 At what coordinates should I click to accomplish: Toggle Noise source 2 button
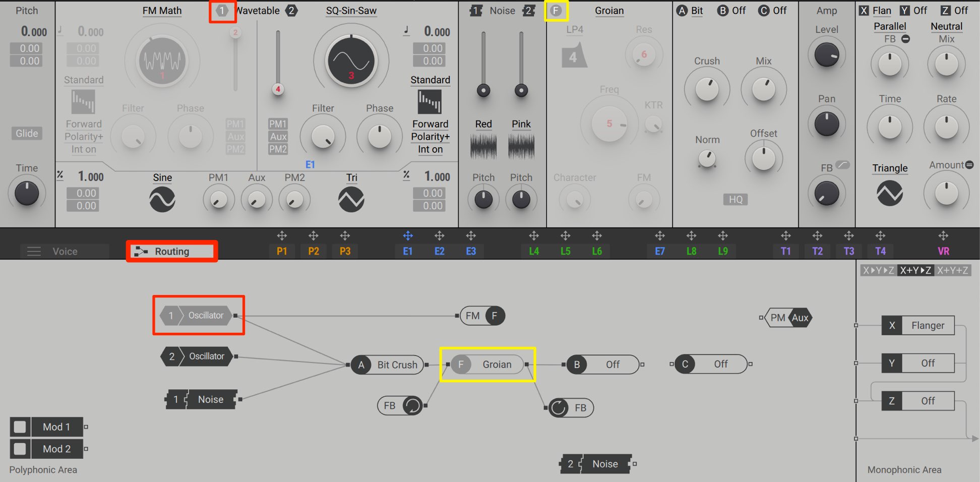529,11
